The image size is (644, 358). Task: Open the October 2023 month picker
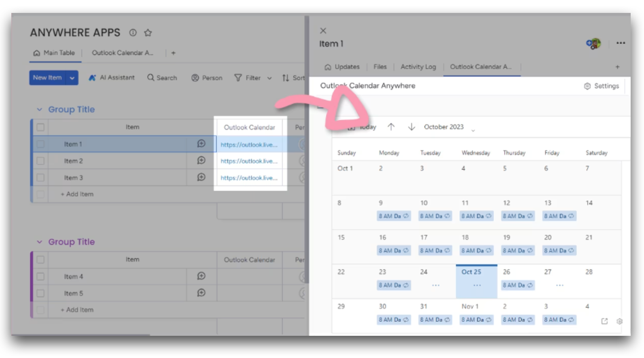click(449, 127)
